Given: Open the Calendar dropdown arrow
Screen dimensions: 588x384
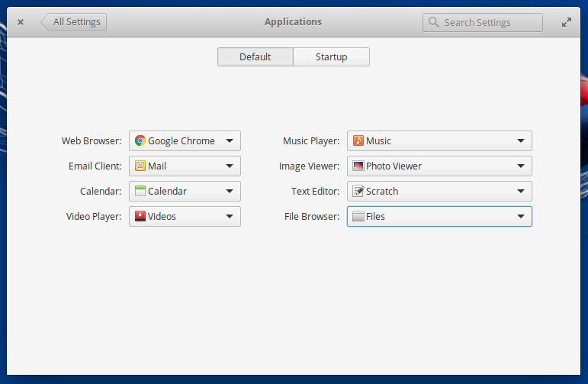Looking at the screenshot, I should pos(230,191).
